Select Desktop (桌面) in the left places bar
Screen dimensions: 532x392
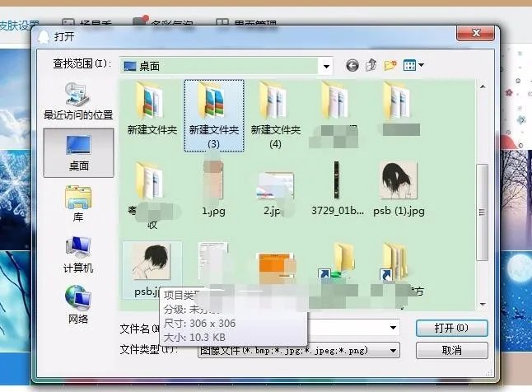[78, 153]
